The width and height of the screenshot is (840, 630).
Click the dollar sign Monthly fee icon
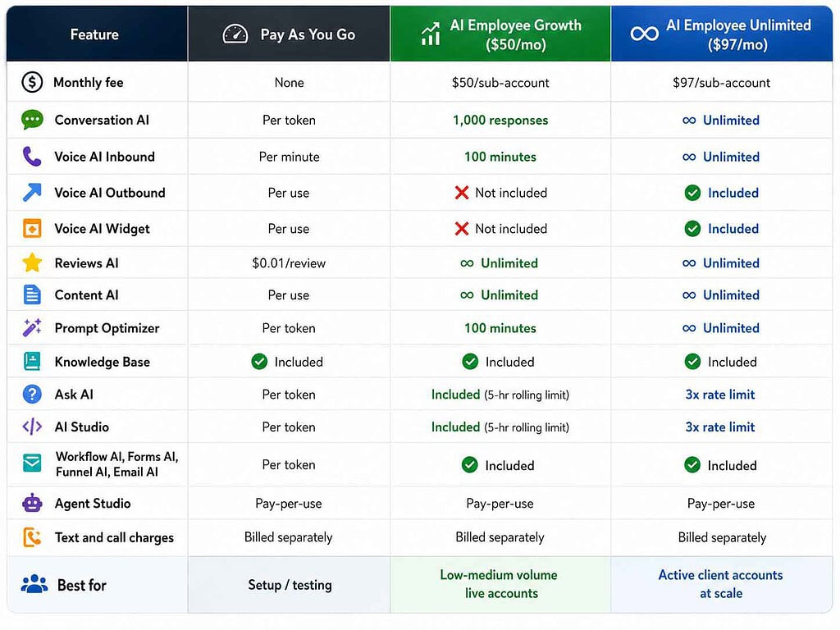coord(32,82)
